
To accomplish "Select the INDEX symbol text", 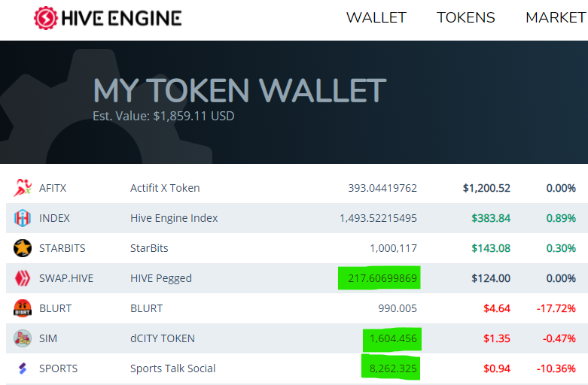I will click(x=54, y=218).
